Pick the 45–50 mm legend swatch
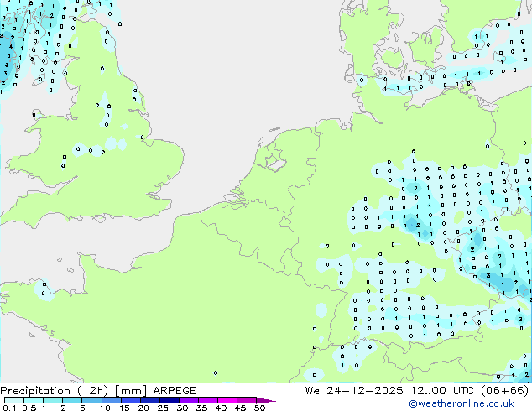Viewport: 532px width, 411px height. coord(247,400)
